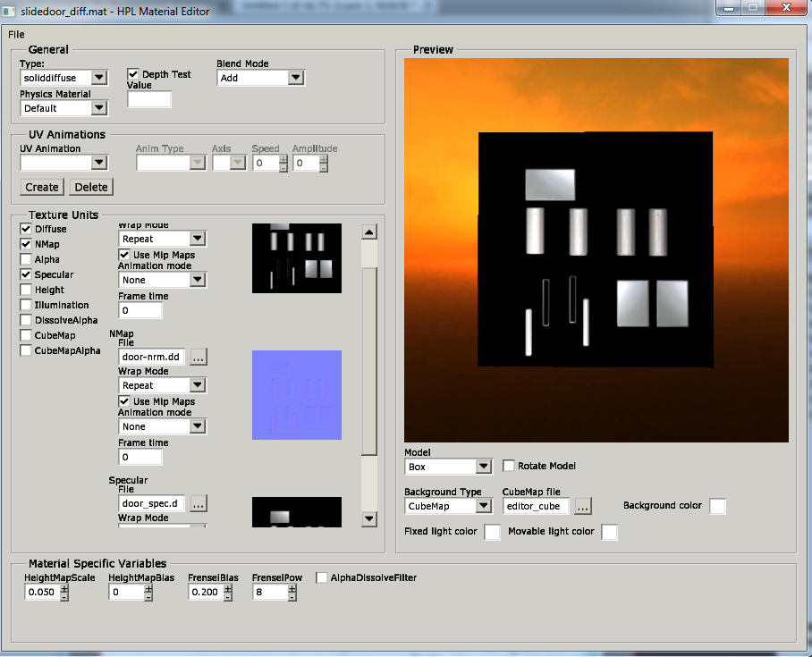Click the NMap normal map thumbnail
This screenshot has height=657, width=812.
click(297, 394)
